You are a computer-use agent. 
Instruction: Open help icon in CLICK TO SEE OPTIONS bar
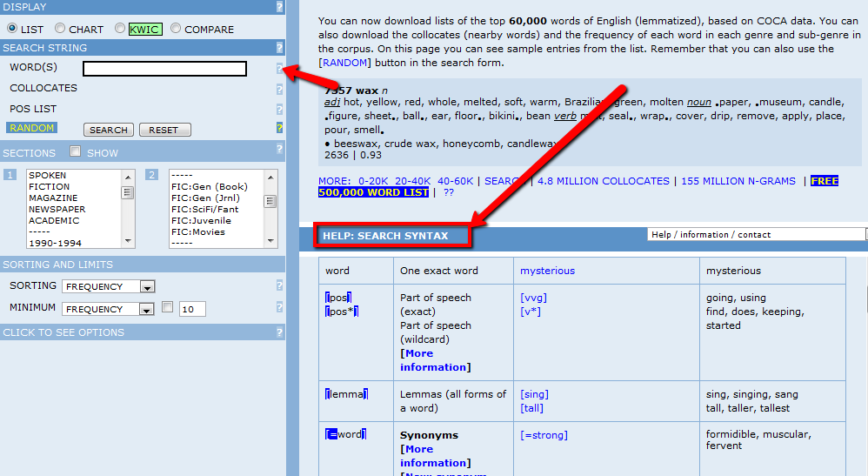279,332
